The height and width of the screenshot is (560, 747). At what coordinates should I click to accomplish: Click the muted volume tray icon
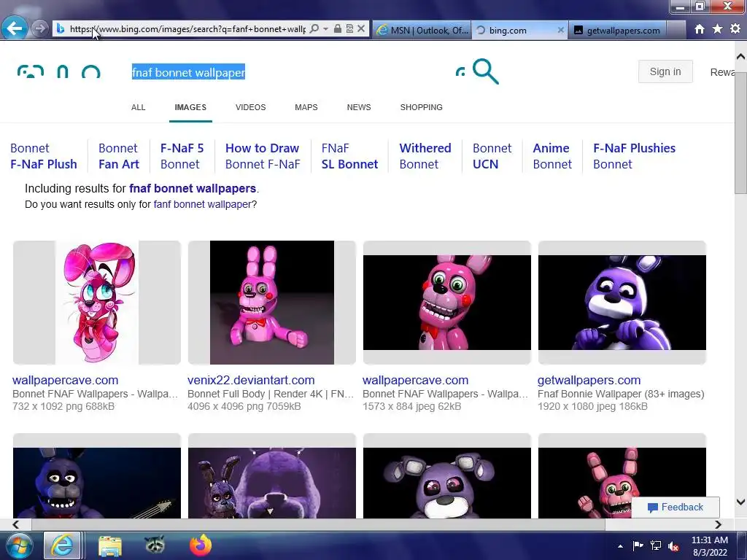(x=673, y=546)
